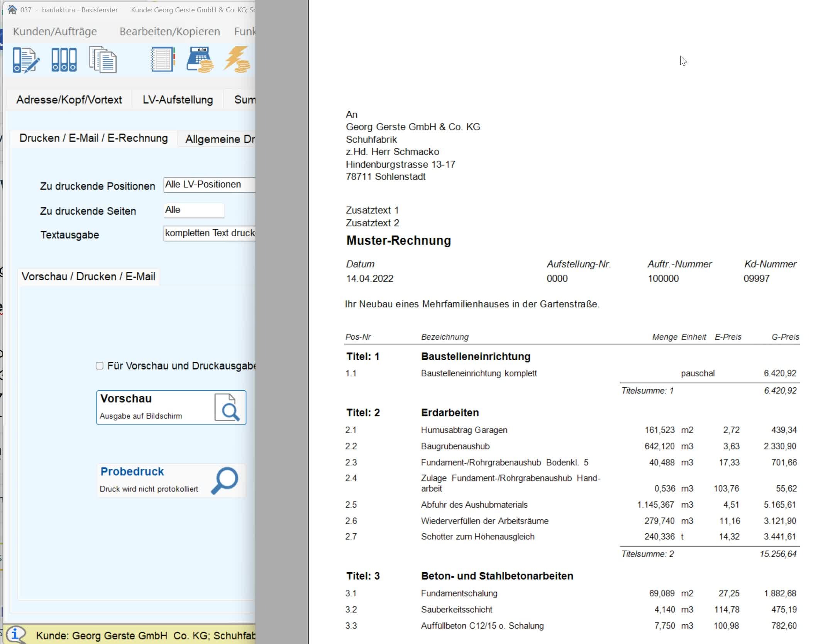823x644 pixels.
Task: Click the three binders archive icon
Action: pyautogui.click(x=64, y=60)
